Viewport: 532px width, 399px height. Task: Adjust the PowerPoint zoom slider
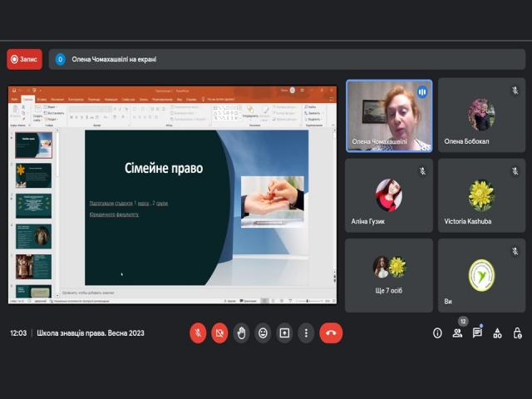(x=308, y=301)
